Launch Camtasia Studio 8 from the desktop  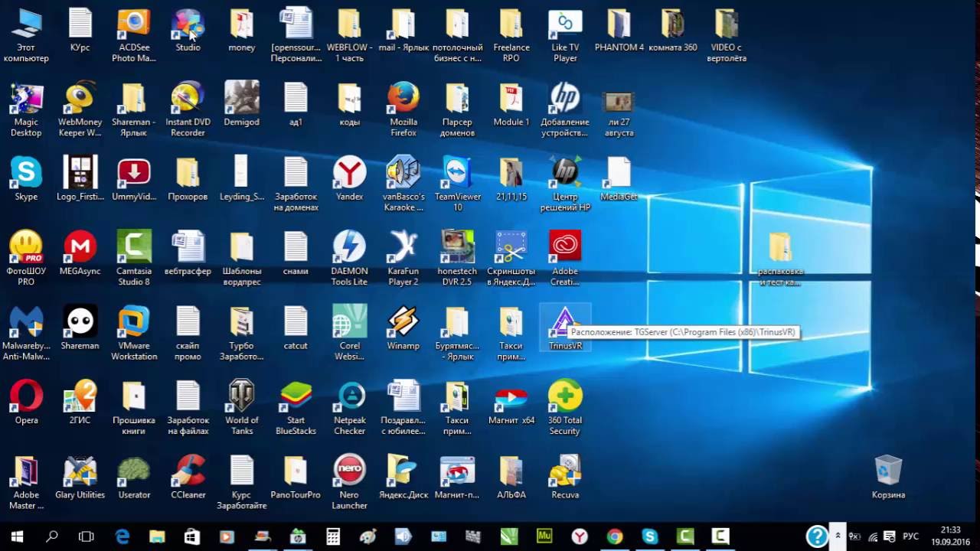pos(134,259)
